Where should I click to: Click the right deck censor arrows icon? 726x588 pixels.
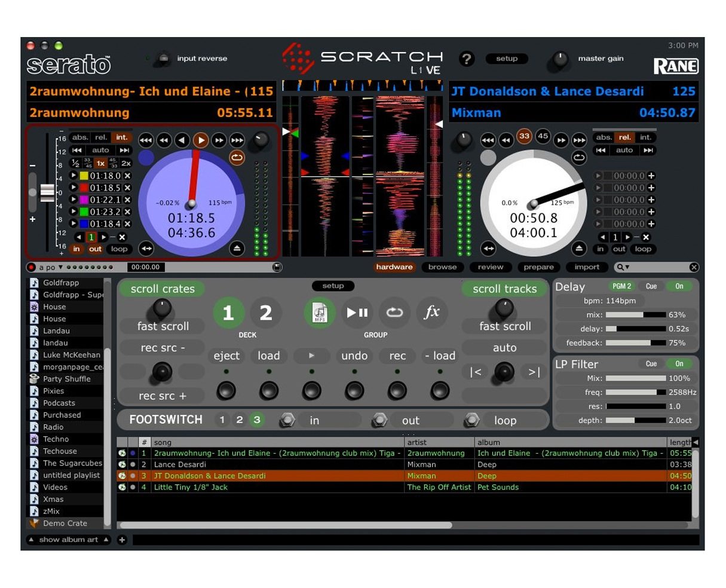click(x=489, y=249)
